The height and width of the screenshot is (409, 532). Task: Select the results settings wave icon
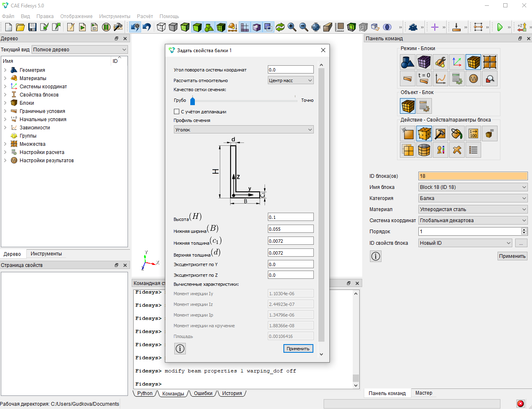[x=473, y=78]
